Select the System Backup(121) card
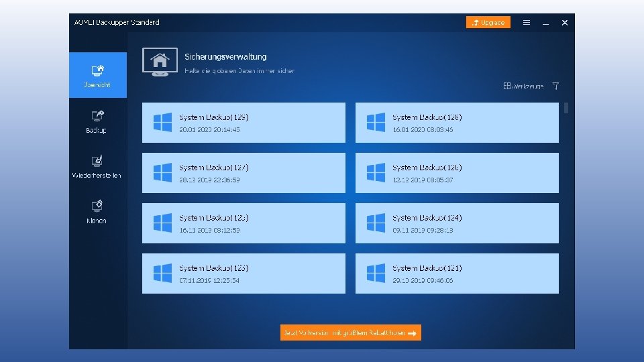The image size is (644, 362). pos(457,274)
